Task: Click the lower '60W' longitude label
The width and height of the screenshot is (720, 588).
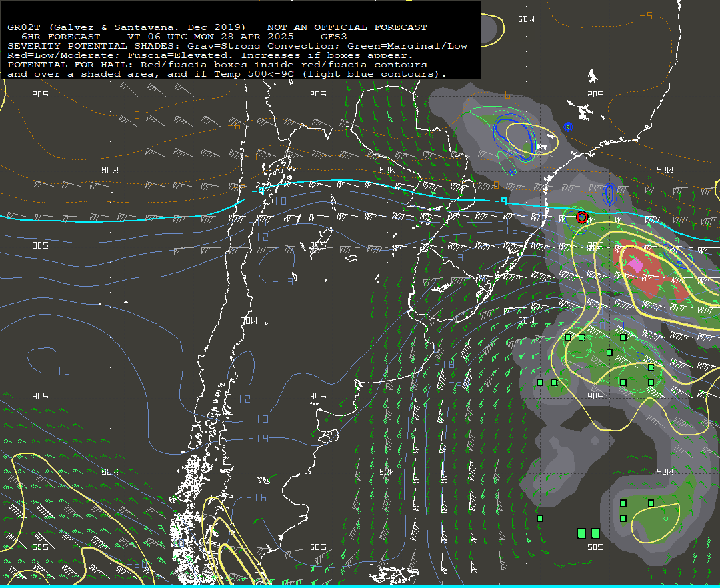Action: 387,472
